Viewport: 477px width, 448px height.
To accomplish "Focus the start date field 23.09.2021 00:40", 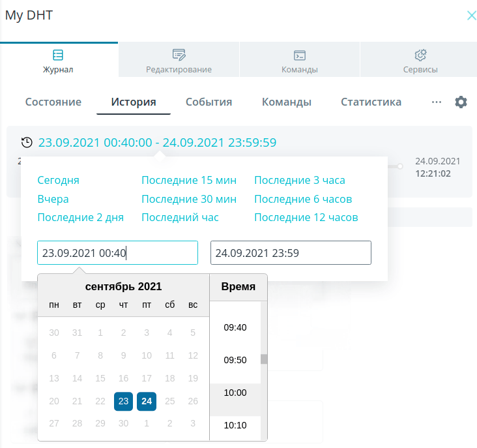I will [117, 252].
